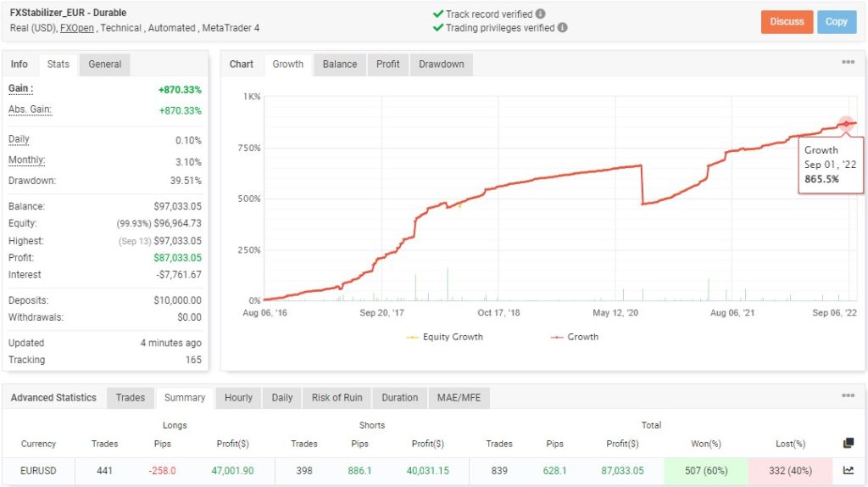Click the Total profit cell 87,033.05
Viewport: 868px width, 487px height.
(623, 471)
